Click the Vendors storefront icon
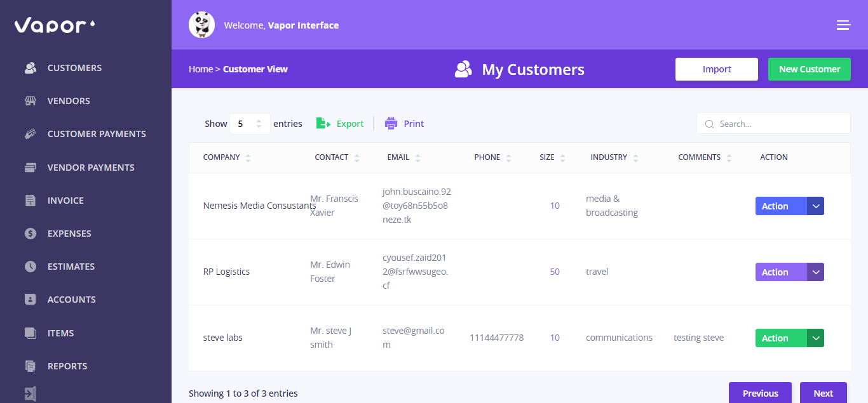The image size is (868, 403). coord(31,101)
